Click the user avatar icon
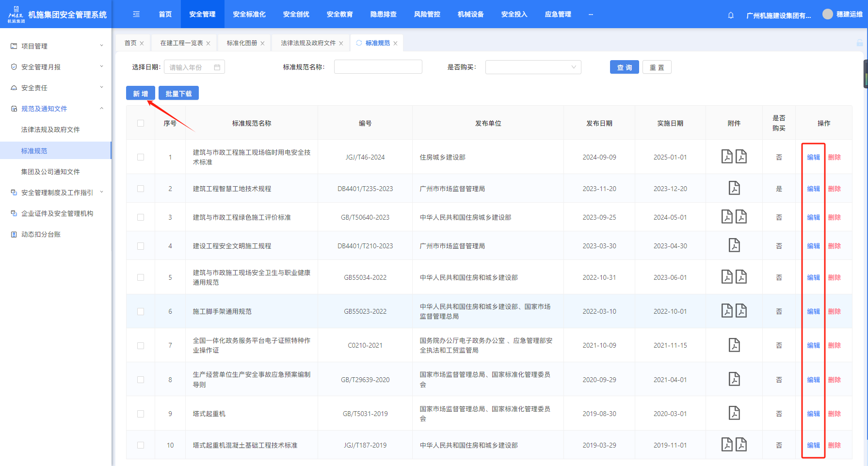 click(827, 15)
